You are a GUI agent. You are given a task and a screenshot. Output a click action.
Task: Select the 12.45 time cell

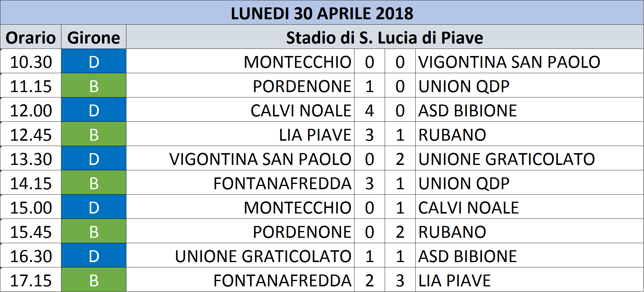pyautogui.click(x=31, y=134)
